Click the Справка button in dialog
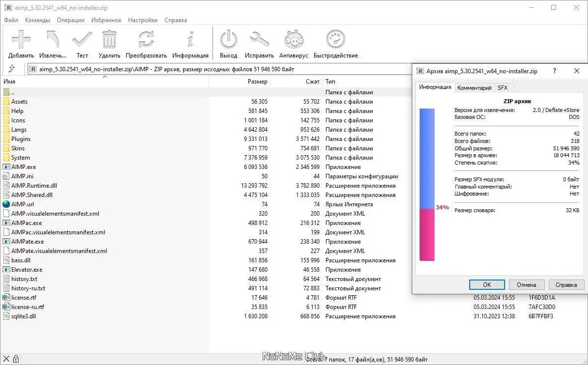This screenshot has width=588, height=365. tap(566, 284)
